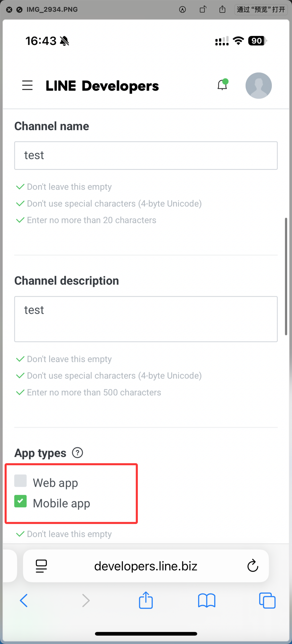This screenshot has width=292, height=644.
Task: Click Quick Look share icon
Action: click(x=223, y=10)
